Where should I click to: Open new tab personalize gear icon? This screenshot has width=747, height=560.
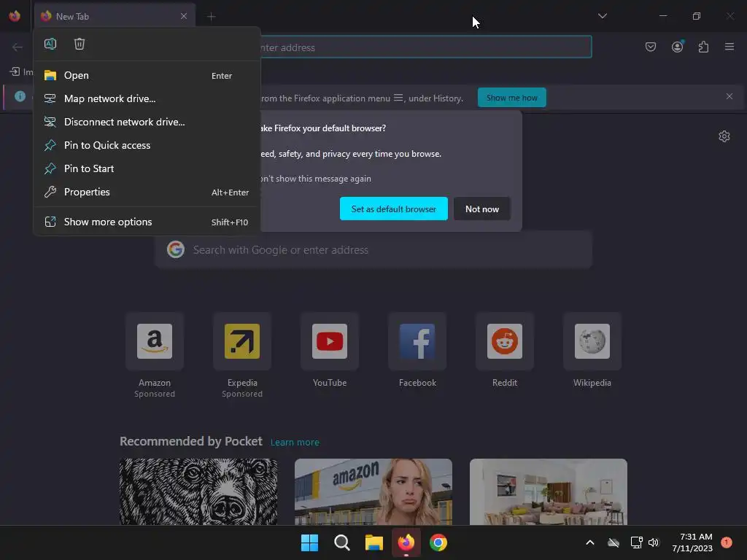[x=724, y=136]
